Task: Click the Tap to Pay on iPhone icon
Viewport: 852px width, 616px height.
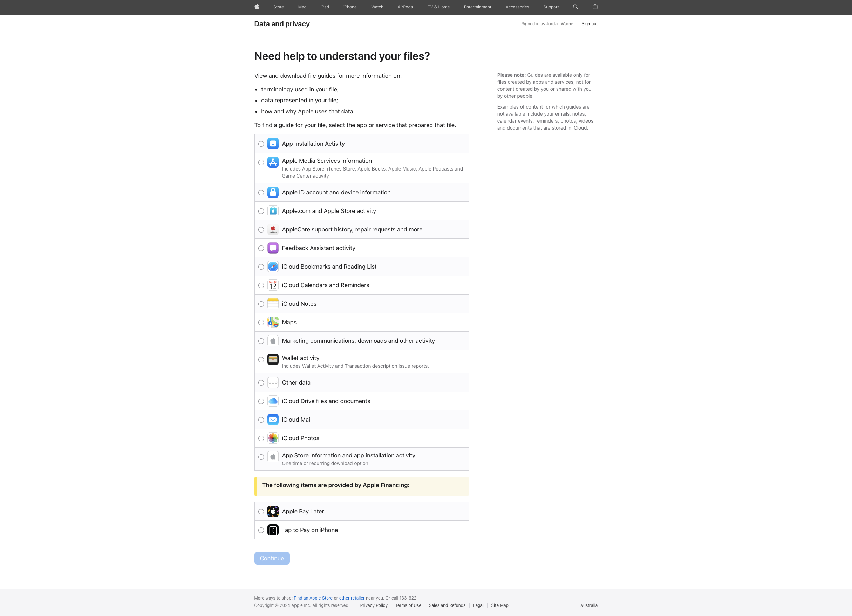Action: (x=273, y=530)
